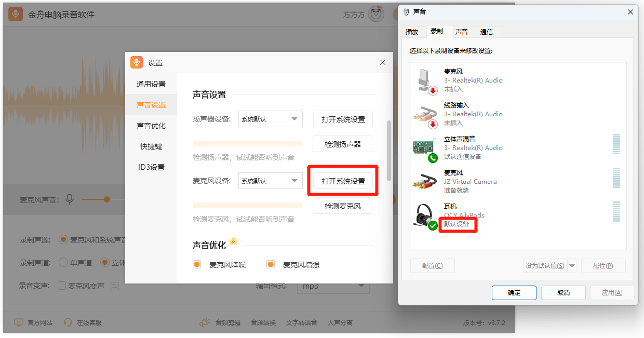Click the username 方方方
The width and height of the screenshot is (644, 338).
point(354,15)
